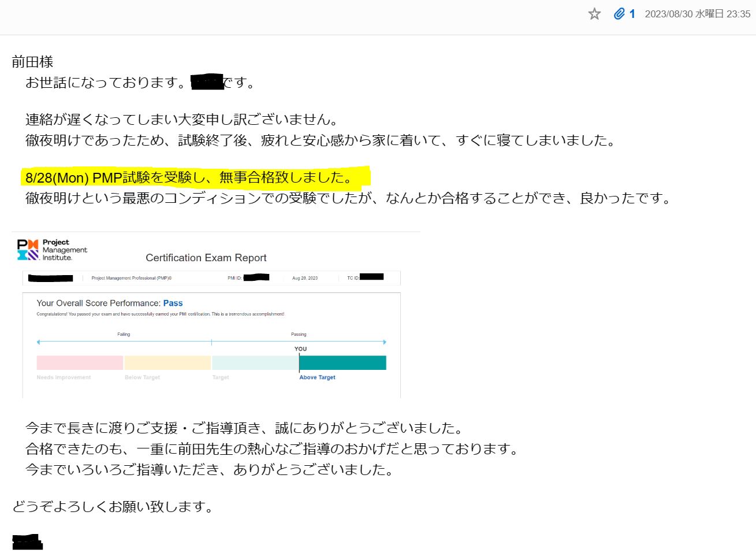Select the Pass result label
This screenshot has height=560, width=756.
pos(174,303)
